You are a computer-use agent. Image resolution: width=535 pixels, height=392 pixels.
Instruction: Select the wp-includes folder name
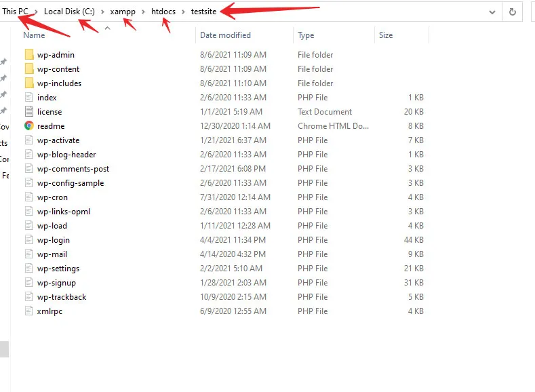pos(60,83)
